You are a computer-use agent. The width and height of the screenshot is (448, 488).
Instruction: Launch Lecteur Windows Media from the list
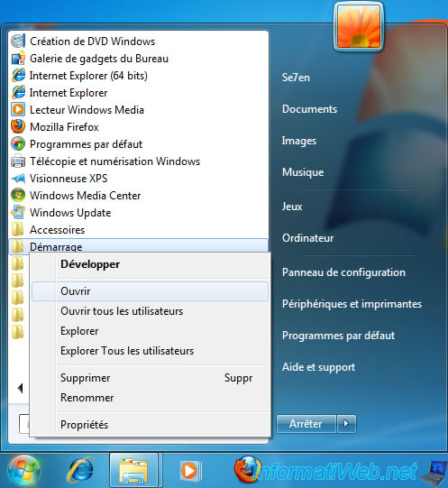139,110
